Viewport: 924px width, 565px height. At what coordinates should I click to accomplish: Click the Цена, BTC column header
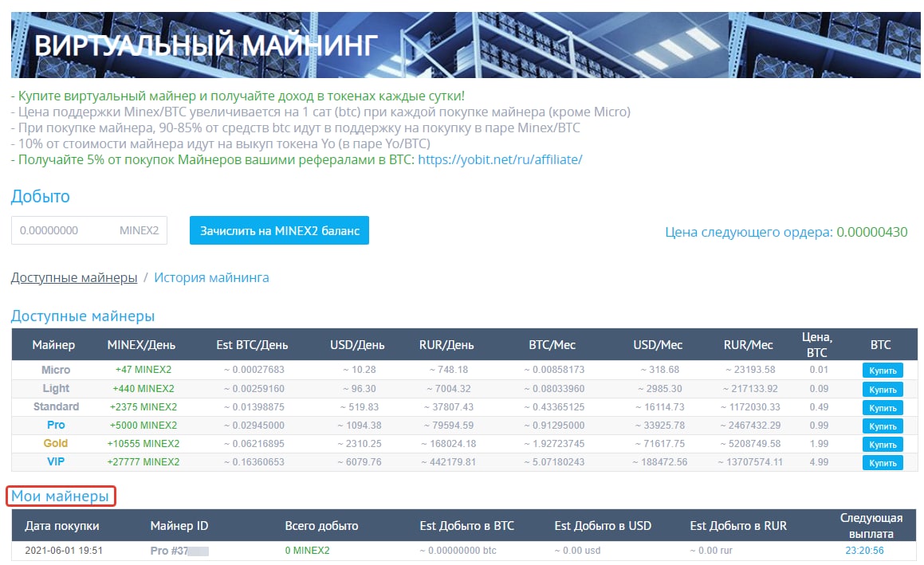816,344
